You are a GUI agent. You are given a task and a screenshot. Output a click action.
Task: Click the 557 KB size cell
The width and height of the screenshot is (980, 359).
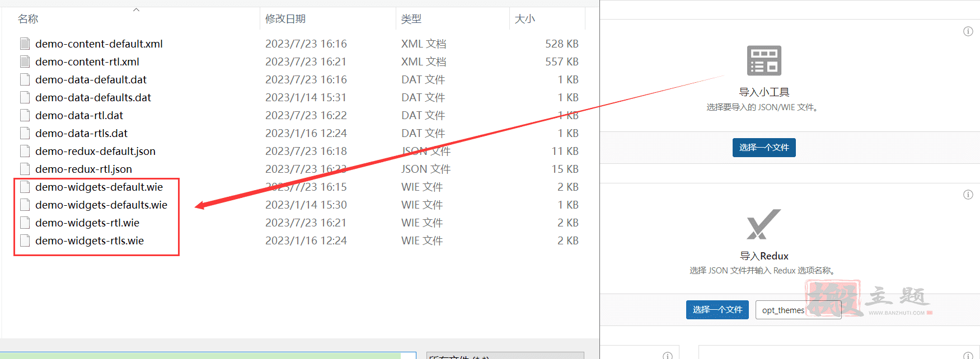(x=562, y=62)
